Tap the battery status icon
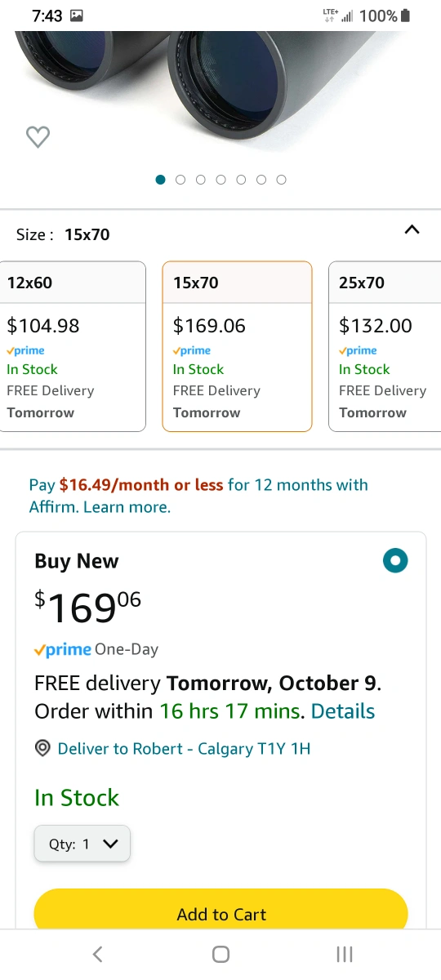 point(406,16)
